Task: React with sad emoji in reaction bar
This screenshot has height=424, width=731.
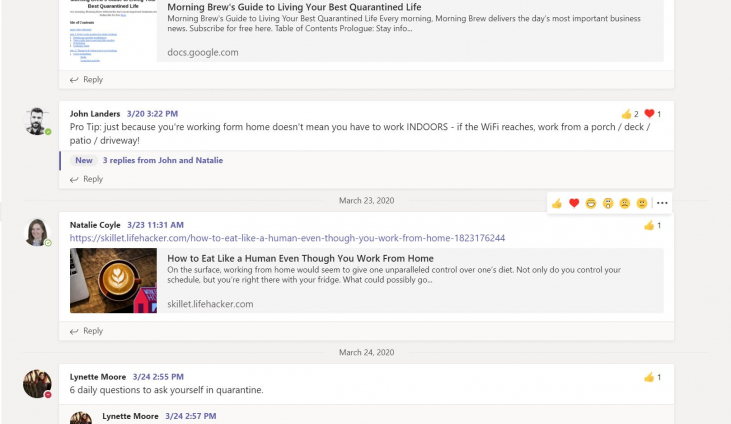Action: click(x=624, y=203)
